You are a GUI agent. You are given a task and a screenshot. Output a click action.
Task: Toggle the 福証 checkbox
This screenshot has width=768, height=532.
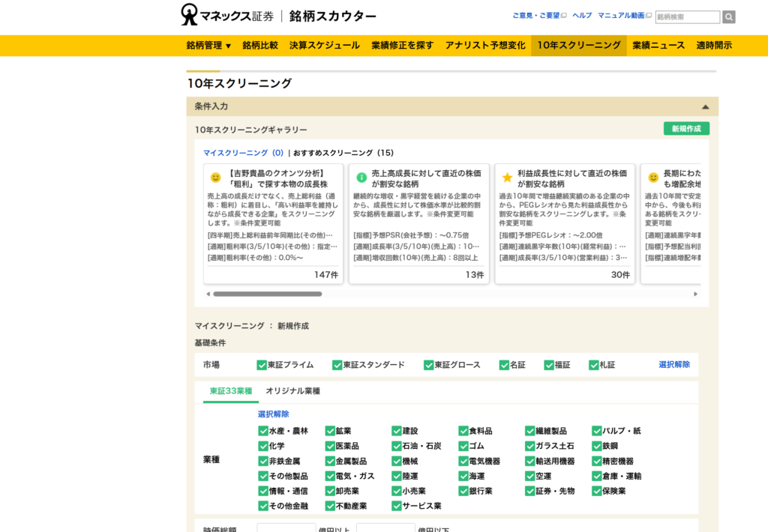[549, 365]
